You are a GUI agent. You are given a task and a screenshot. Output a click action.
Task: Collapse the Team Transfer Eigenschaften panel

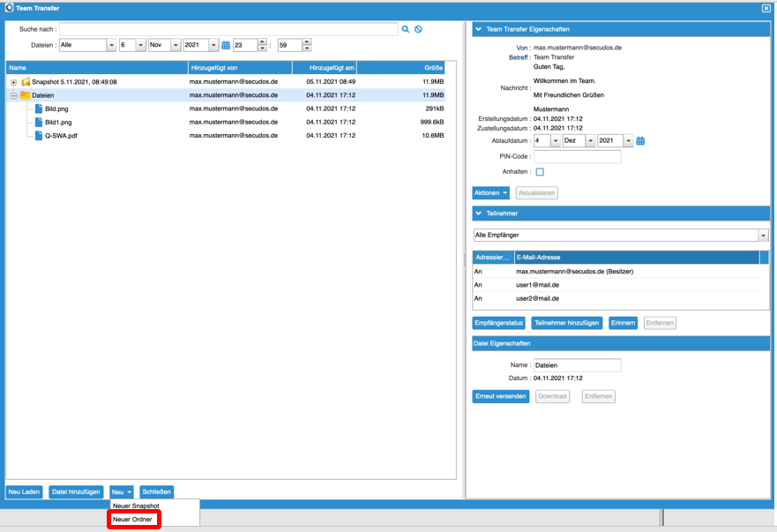coord(479,29)
